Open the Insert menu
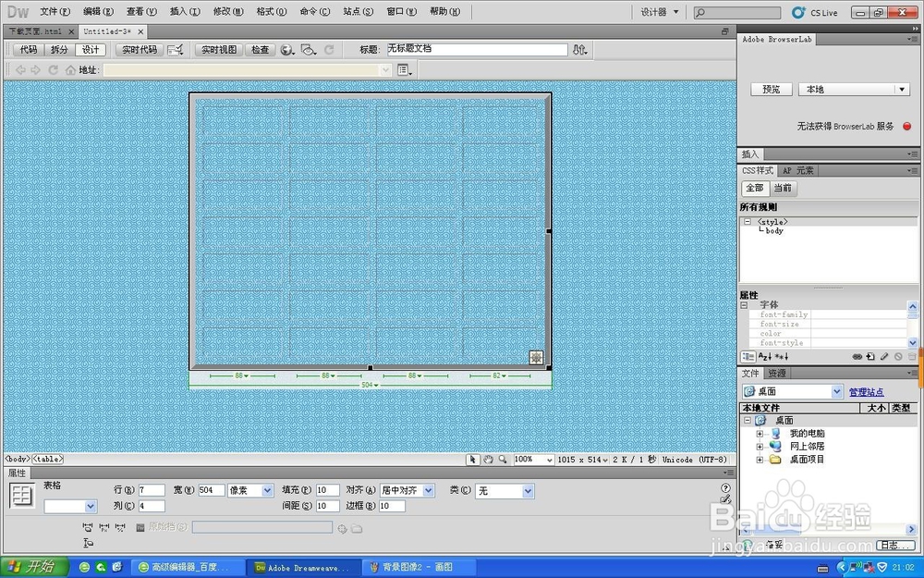Viewport: 924px width, 578px height. (185, 12)
